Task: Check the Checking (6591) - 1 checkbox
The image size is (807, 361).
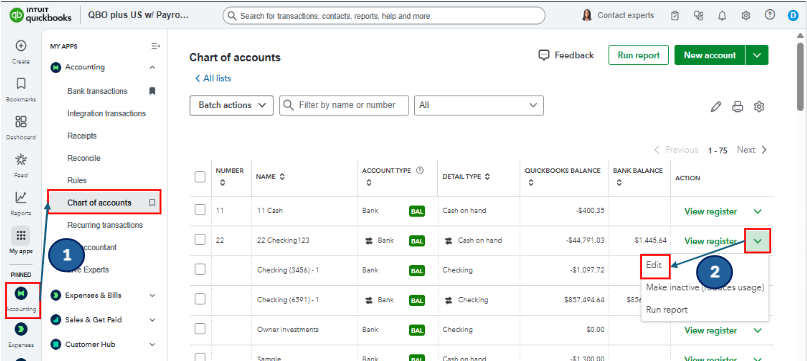Action: tap(200, 299)
